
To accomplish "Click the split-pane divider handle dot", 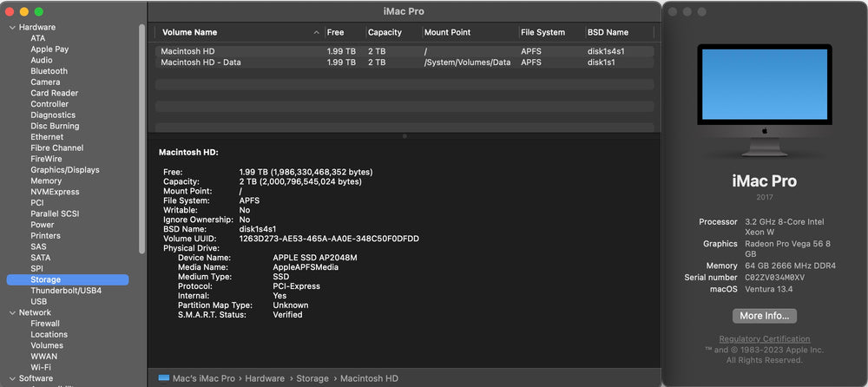I will pos(404,135).
